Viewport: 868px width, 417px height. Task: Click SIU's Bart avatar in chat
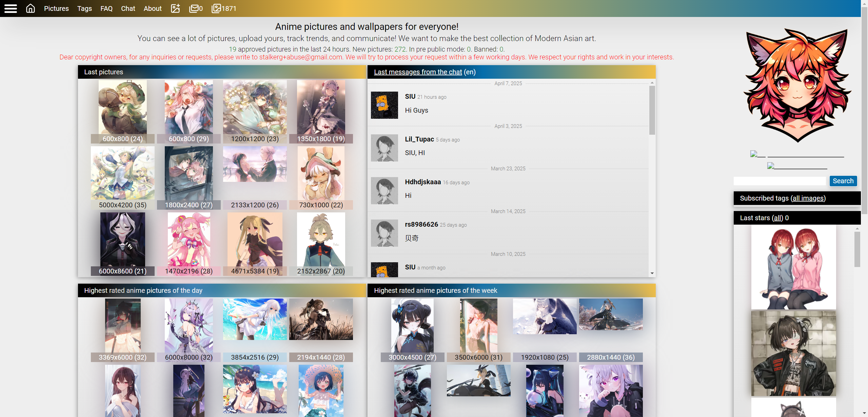click(x=384, y=105)
